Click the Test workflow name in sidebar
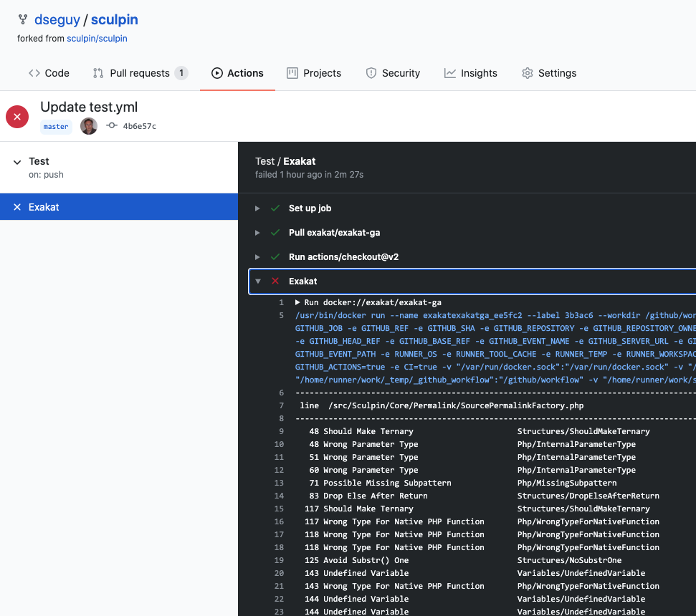Screen dimensions: 696x616 tap(39, 161)
